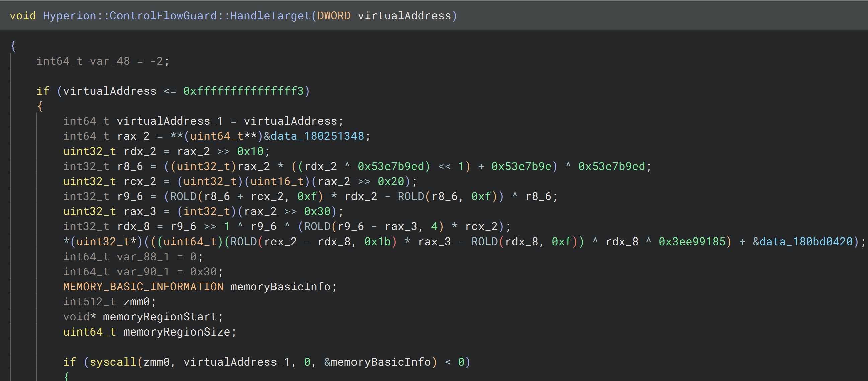Click constant 0x3ee99185
The width and height of the screenshot is (868, 381).
692,242
